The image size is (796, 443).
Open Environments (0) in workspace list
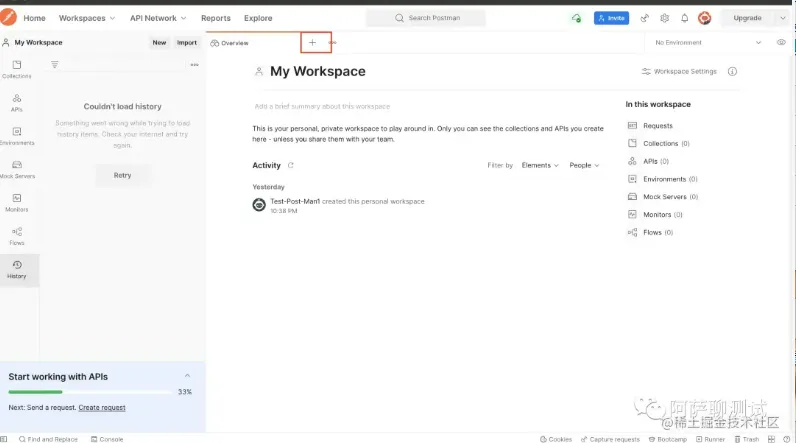click(662, 179)
